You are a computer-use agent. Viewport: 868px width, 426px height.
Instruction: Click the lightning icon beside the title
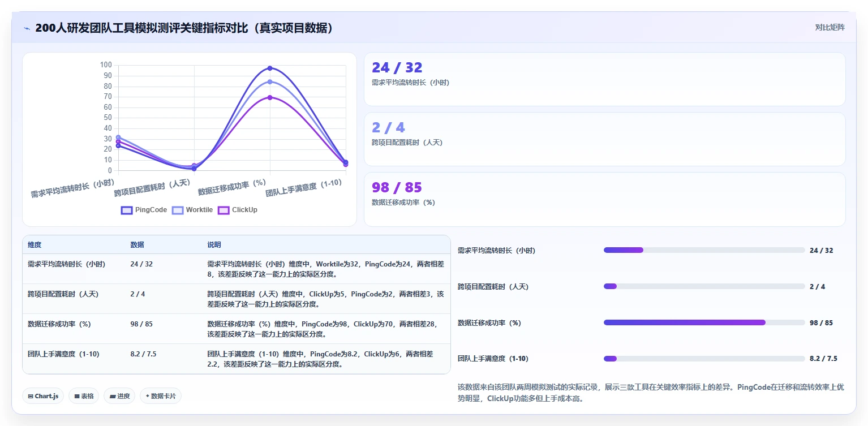pos(27,28)
